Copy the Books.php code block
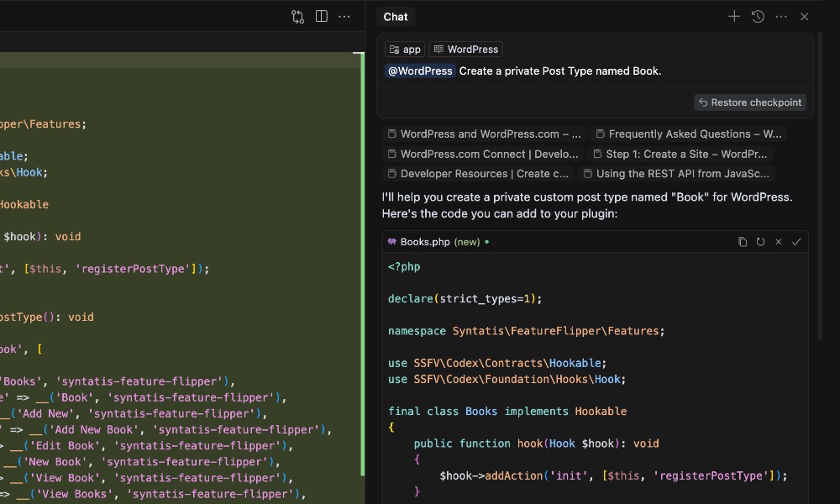Screen dimensions: 840x504 pyautogui.click(x=742, y=242)
